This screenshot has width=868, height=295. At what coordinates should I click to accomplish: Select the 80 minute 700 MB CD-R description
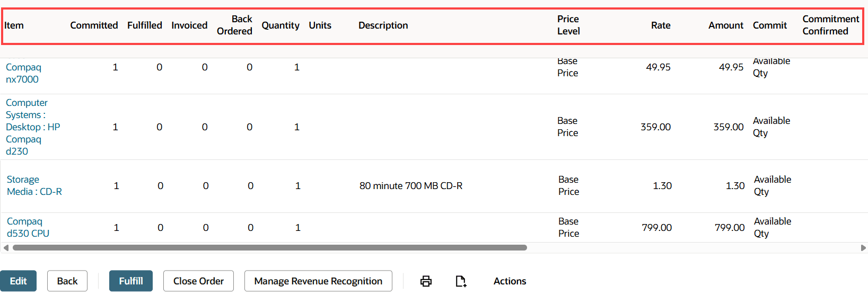pyautogui.click(x=411, y=186)
